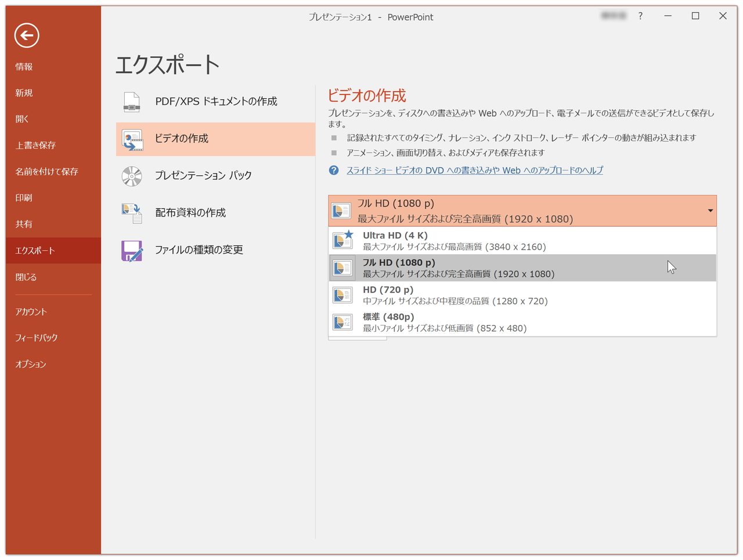Click the Ultra HD (4 K) starred icon
The height and width of the screenshot is (560, 743).
[342, 240]
